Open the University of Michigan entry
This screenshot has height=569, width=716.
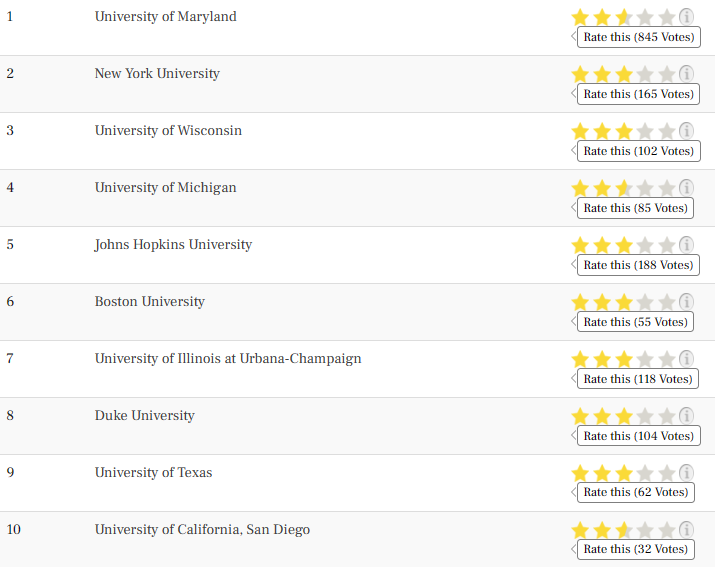[x=165, y=188]
